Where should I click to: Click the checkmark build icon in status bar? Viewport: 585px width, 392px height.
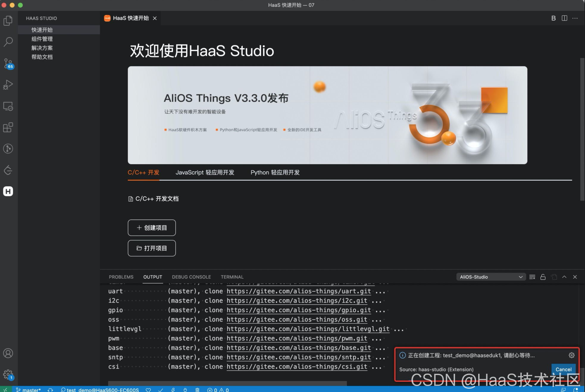click(x=161, y=390)
